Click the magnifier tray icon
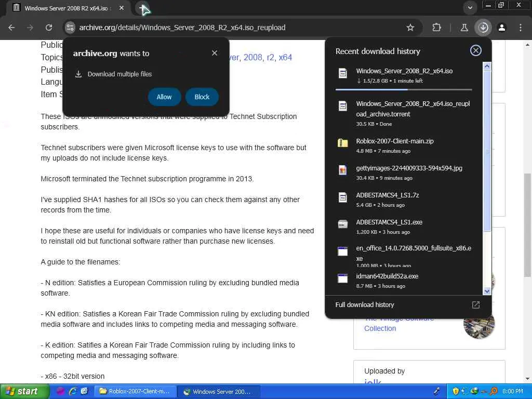 [x=494, y=391]
